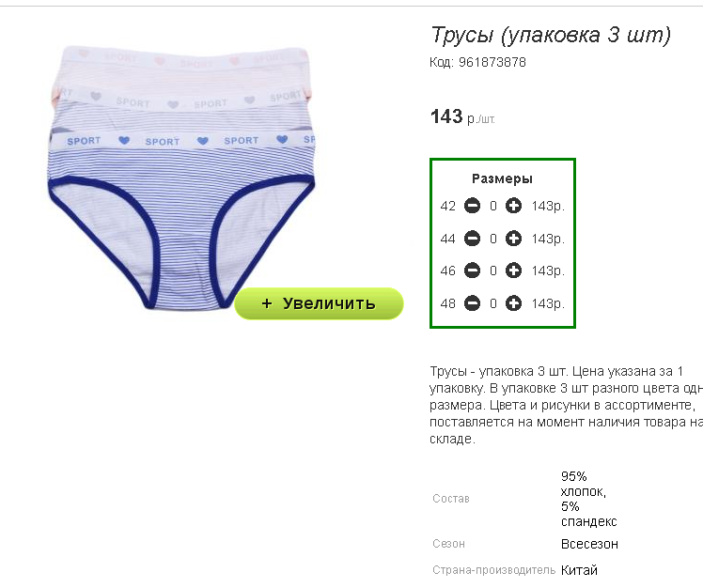The image size is (703, 588).
Task: Decrease quantity for size 44
Action: [472, 239]
